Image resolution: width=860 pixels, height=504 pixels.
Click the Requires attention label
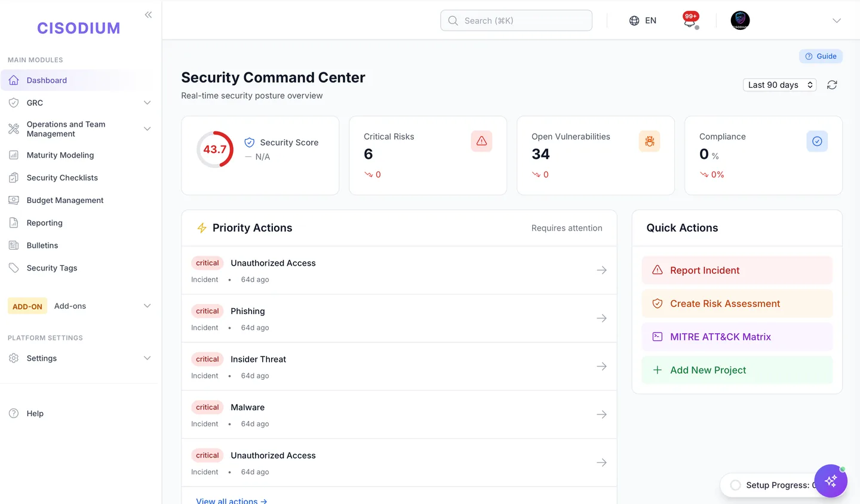pyautogui.click(x=567, y=228)
